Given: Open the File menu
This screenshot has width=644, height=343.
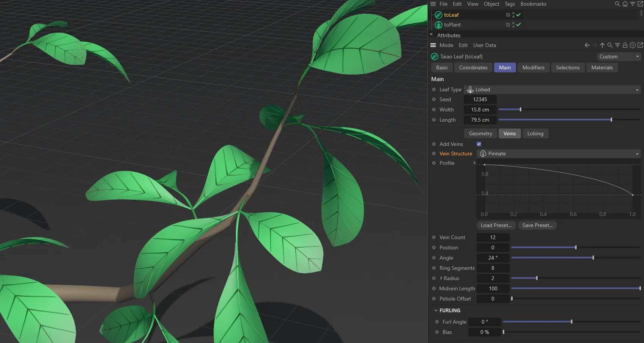Looking at the screenshot, I should tap(443, 4).
